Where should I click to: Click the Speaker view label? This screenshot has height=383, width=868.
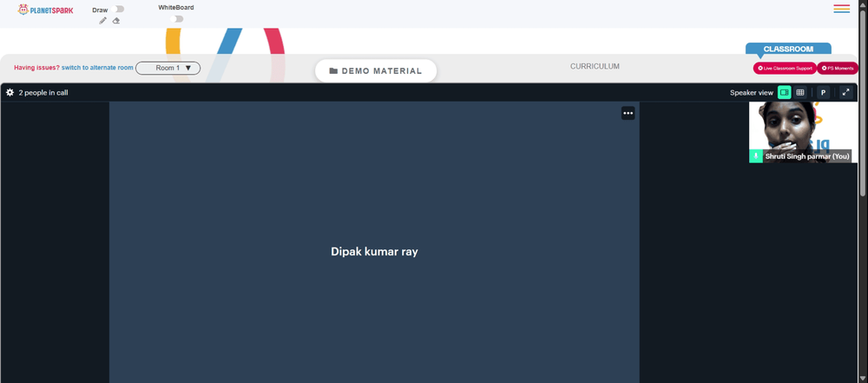click(751, 93)
